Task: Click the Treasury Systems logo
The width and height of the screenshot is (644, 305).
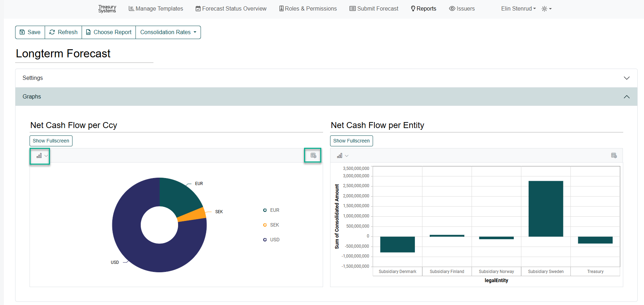Action: 107,9
